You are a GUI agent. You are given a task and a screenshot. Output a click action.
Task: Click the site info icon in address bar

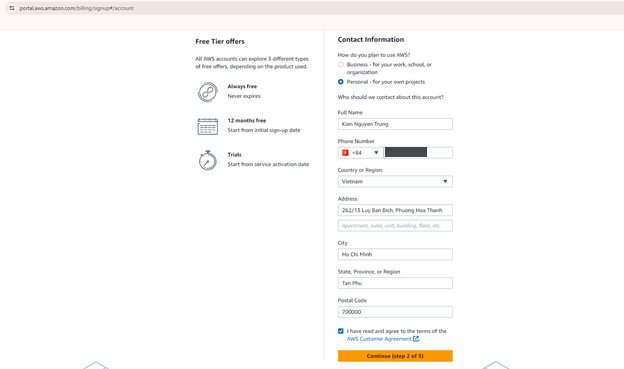click(x=12, y=8)
